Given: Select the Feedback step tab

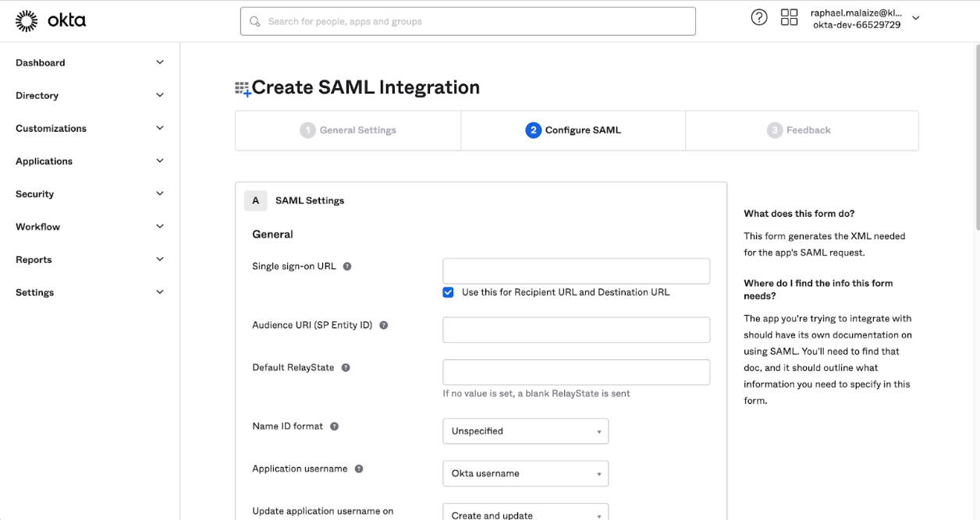Looking at the screenshot, I should point(801,130).
